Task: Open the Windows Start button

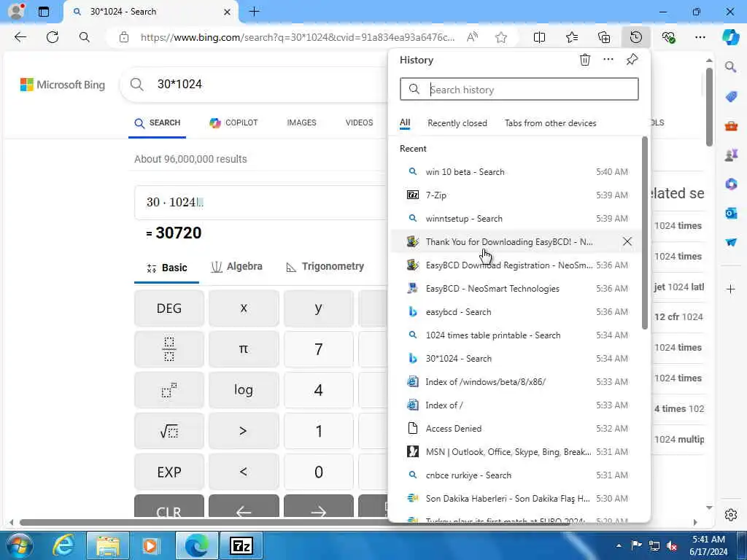Action: click(19, 545)
